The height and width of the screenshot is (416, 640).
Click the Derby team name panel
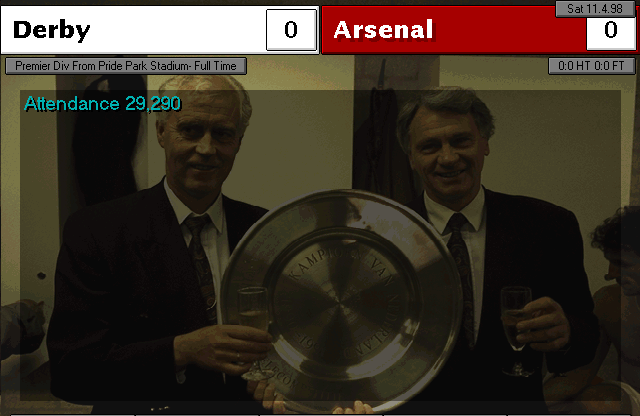coord(159,30)
